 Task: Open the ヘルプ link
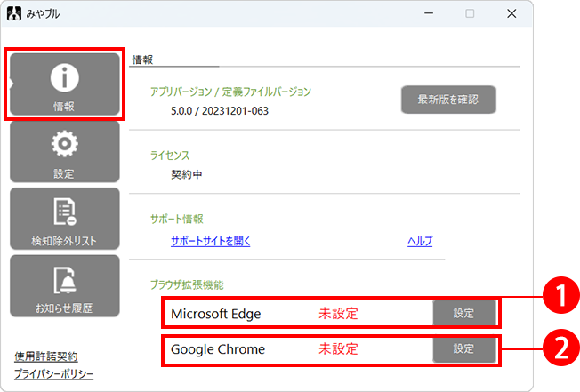point(419,241)
